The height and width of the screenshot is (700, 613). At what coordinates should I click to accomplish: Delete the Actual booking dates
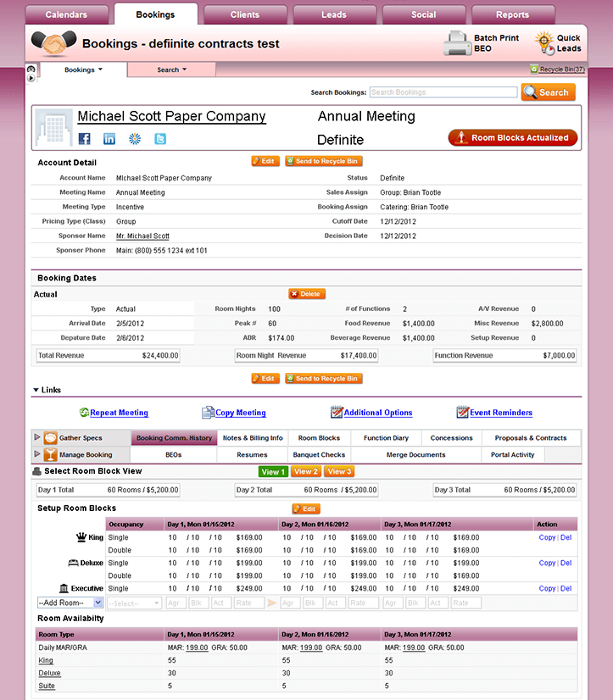tap(307, 294)
